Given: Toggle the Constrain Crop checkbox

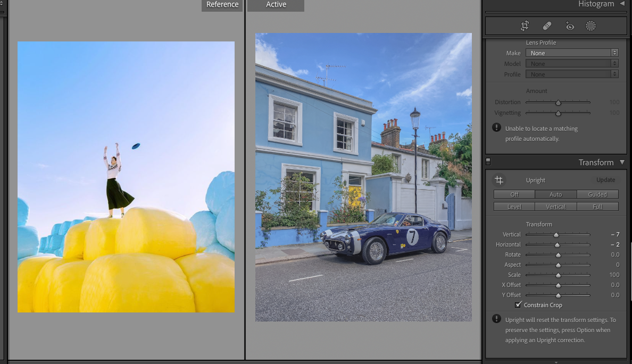Looking at the screenshot, I should pyautogui.click(x=518, y=305).
